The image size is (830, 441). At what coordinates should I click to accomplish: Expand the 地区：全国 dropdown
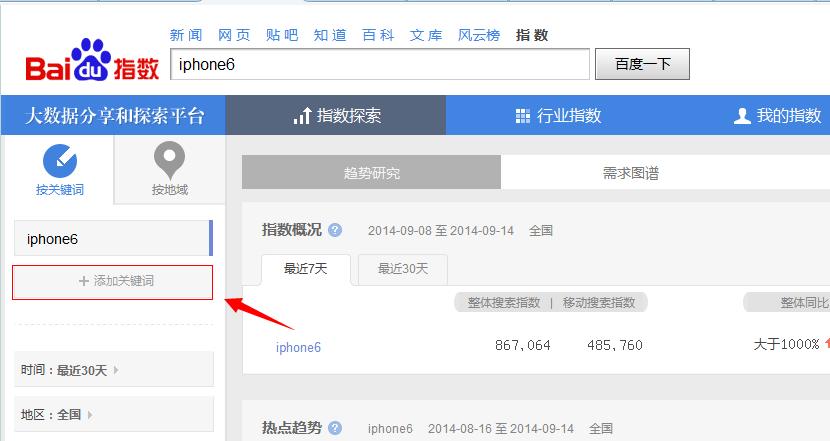coord(114,414)
